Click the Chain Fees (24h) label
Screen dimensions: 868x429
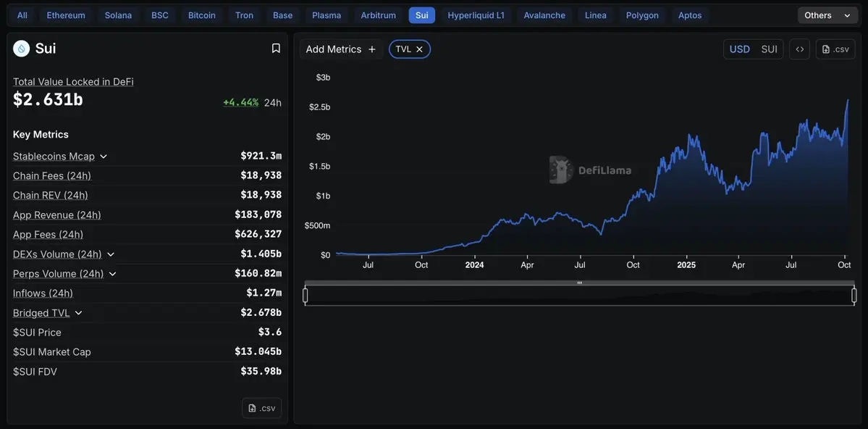pyautogui.click(x=52, y=175)
